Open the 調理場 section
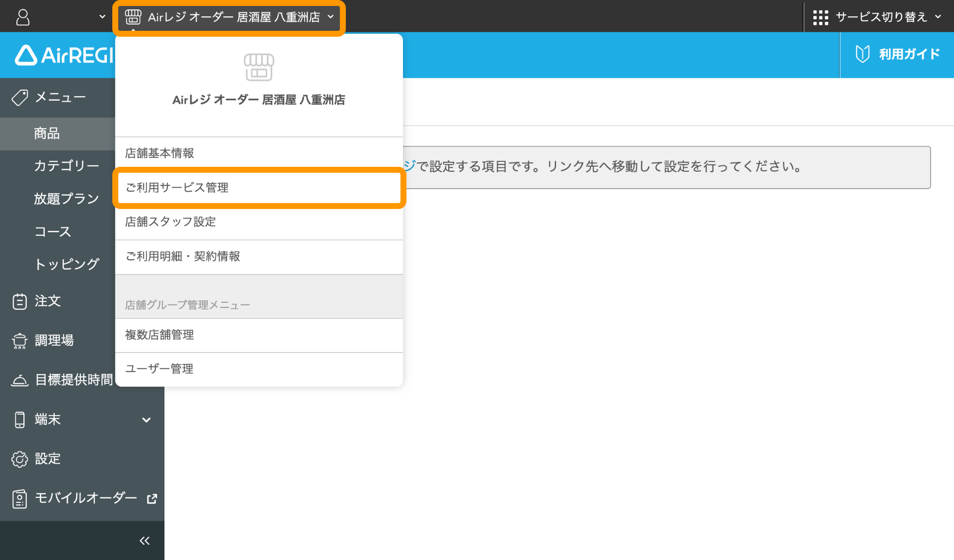954x560 pixels. click(x=54, y=341)
